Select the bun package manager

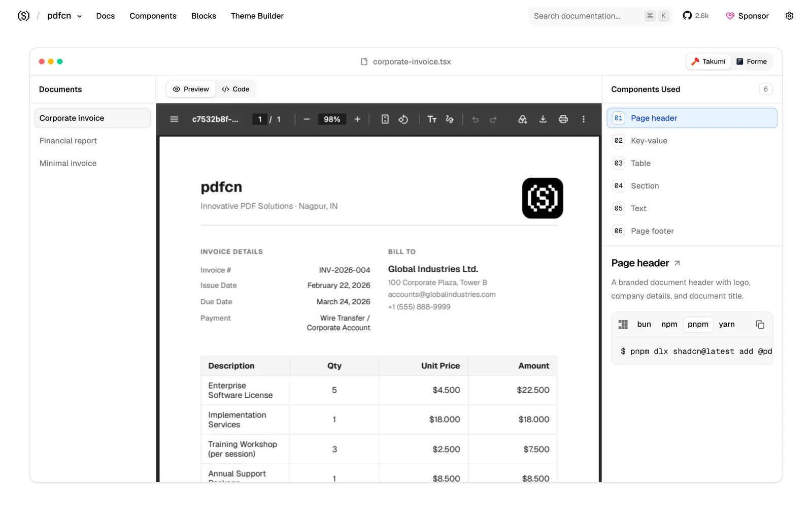click(644, 325)
